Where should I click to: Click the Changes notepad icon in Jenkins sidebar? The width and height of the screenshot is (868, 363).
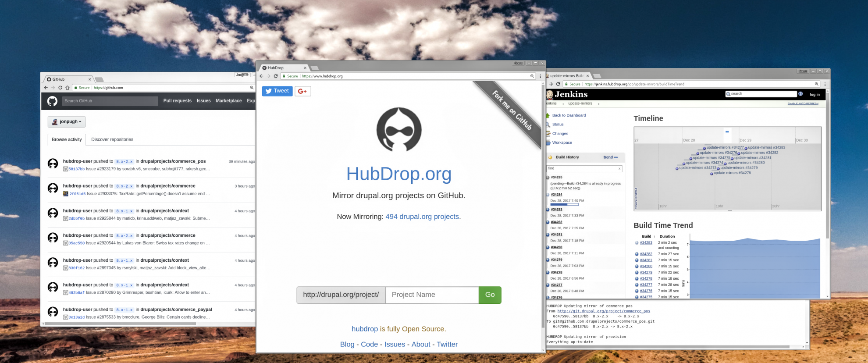pyautogui.click(x=548, y=133)
